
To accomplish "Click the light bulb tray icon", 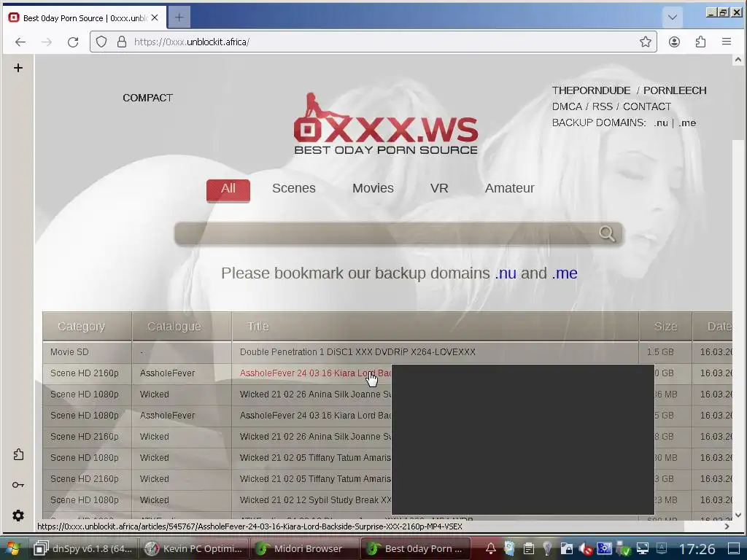I will (x=547, y=548).
